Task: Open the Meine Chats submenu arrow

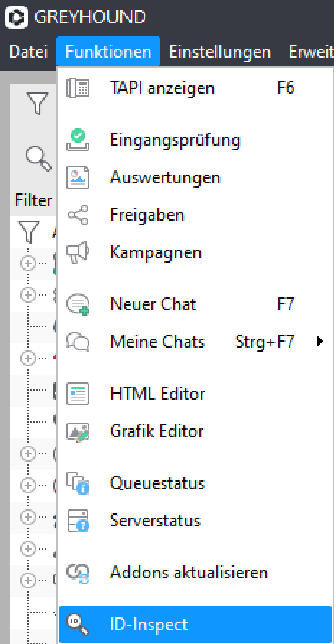Action: pyautogui.click(x=320, y=341)
